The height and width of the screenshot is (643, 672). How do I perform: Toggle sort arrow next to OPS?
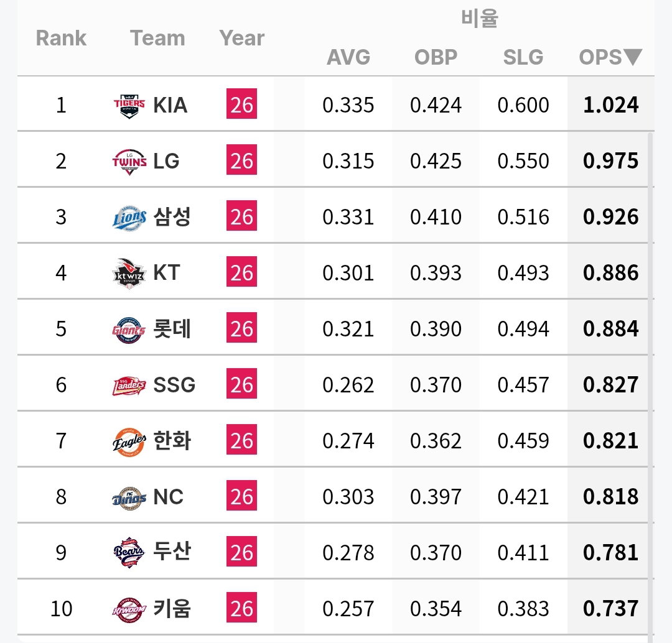[x=633, y=57]
